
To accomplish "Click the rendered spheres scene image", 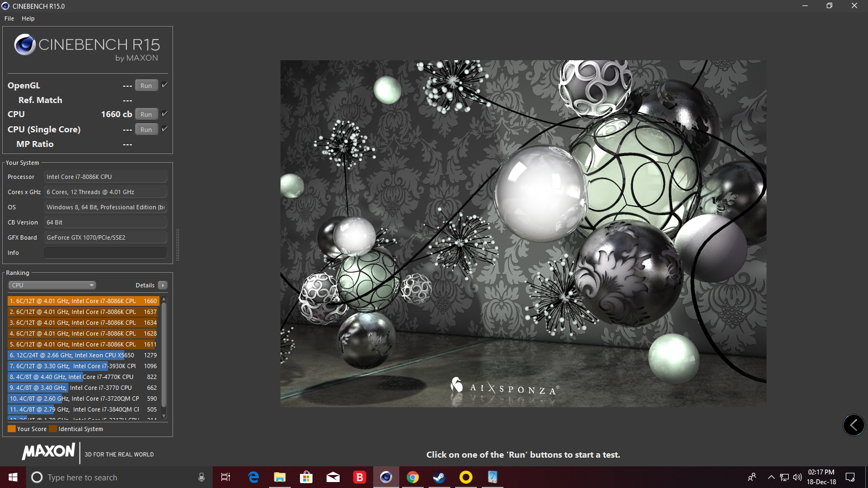I will (x=523, y=233).
